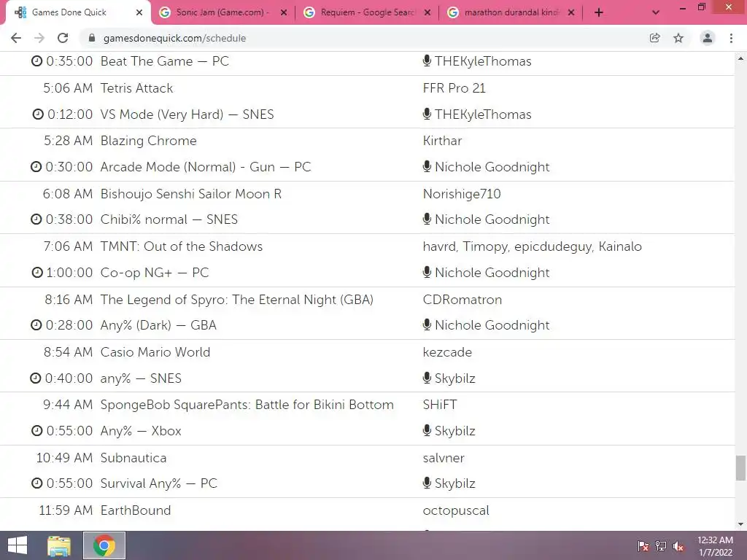
Task: Close the Requiem search tab
Action: click(427, 12)
